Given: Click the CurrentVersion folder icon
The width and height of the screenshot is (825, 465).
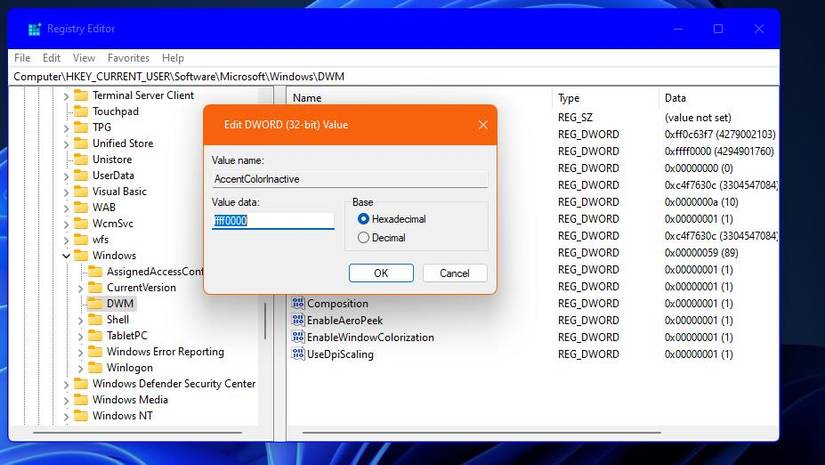Looking at the screenshot, I should pos(95,287).
